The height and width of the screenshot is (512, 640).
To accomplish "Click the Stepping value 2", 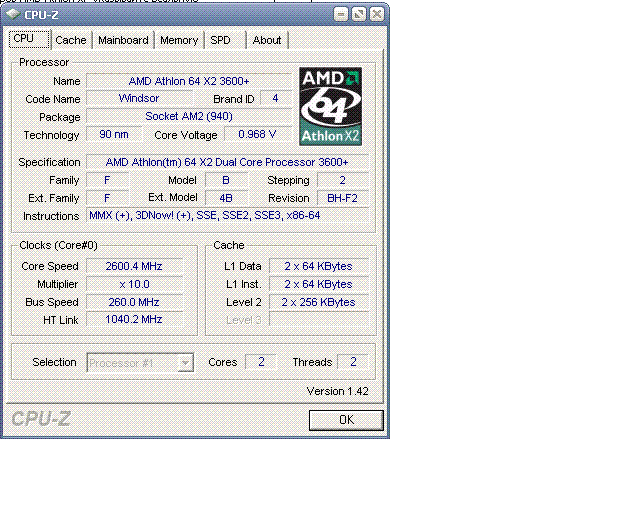I will (x=342, y=180).
